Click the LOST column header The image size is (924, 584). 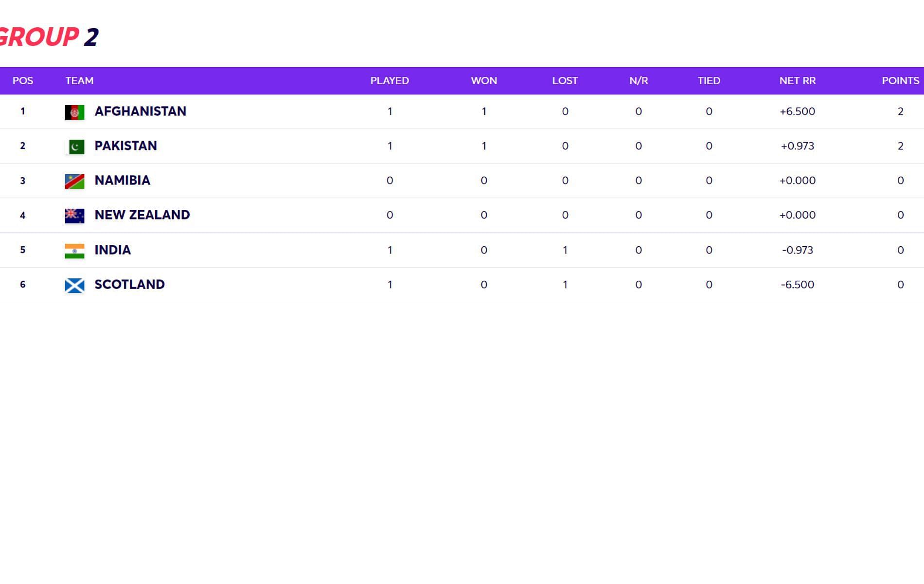click(565, 81)
